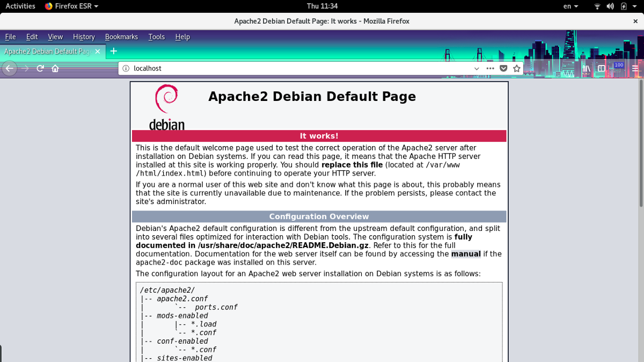Open the Bookmarks menu
Viewport: 644px width, 362px height.
[x=121, y=37]
